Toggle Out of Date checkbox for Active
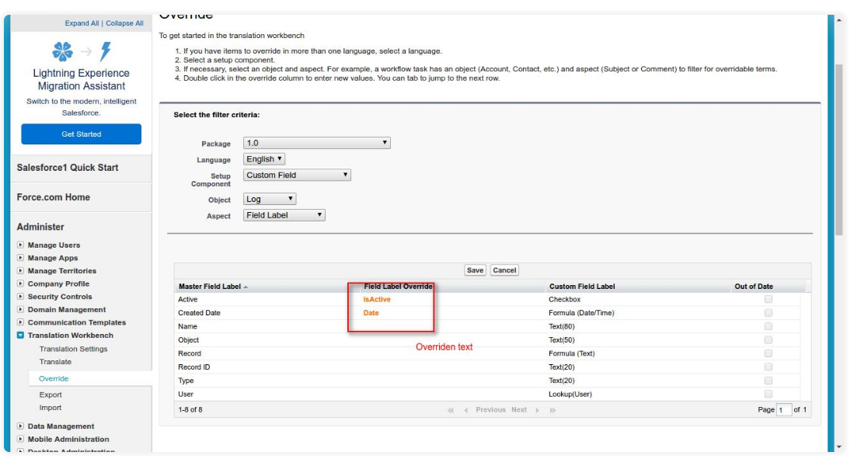Viewport: 868px width, 473px height. tap(769, 299)
